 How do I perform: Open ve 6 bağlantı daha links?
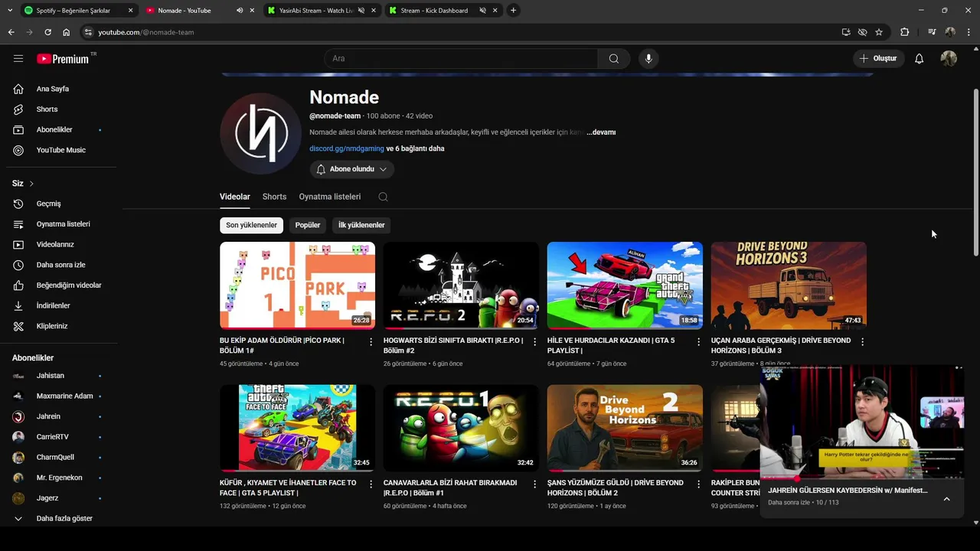415,148
